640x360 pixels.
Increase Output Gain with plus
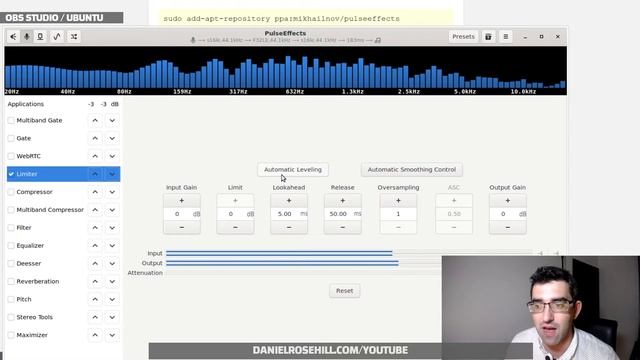point(508,201)
